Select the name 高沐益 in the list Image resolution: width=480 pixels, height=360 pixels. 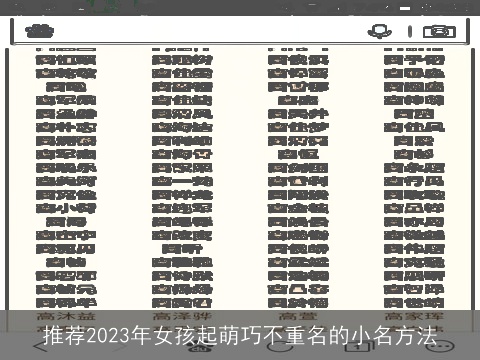pyautogui.click(x=66, y=316)
